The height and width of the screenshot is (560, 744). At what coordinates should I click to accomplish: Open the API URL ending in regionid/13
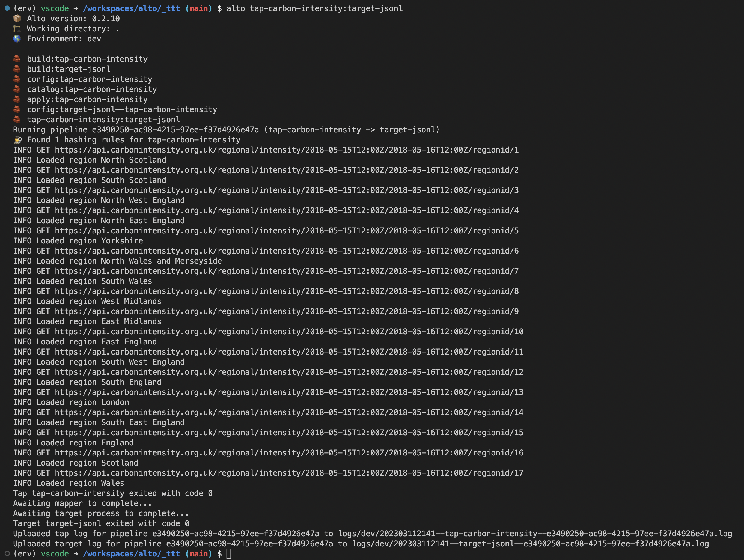tap(289, 392)
